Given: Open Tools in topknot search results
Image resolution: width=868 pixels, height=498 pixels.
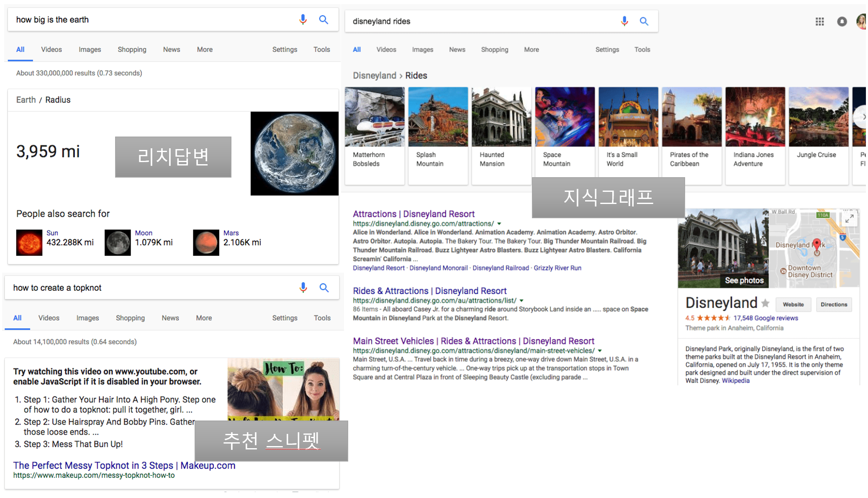Looking at the screenshot, I should (x=322, y=318).
